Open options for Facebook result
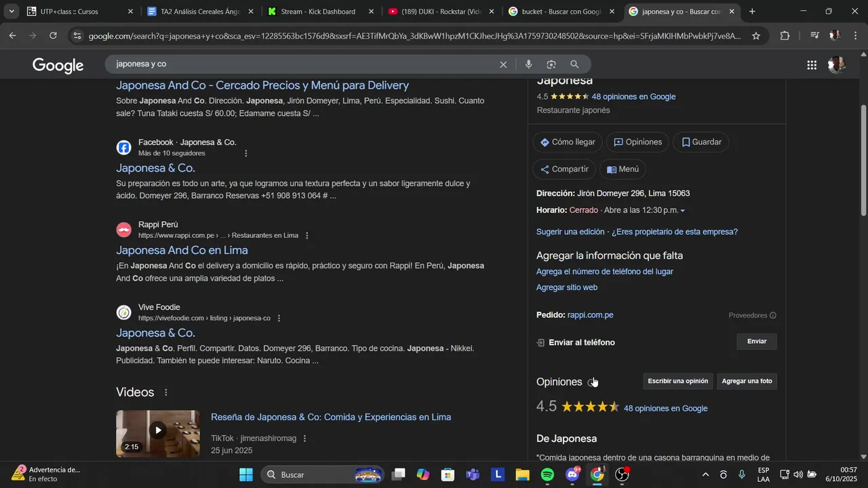Screen dimensions: 868x488 246,153
